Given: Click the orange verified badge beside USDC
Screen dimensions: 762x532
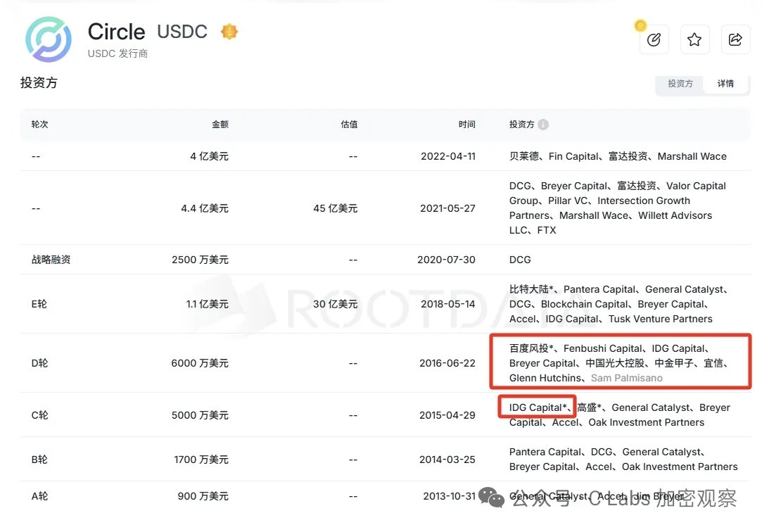Looking at the screenshot, I should tap(229, 32).
